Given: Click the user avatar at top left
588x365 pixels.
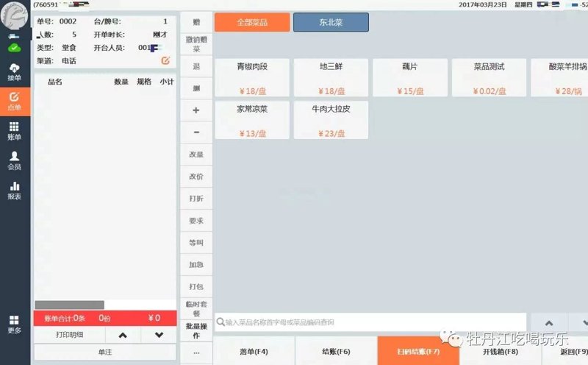Looking at the screenshot, I should point(14,15).
